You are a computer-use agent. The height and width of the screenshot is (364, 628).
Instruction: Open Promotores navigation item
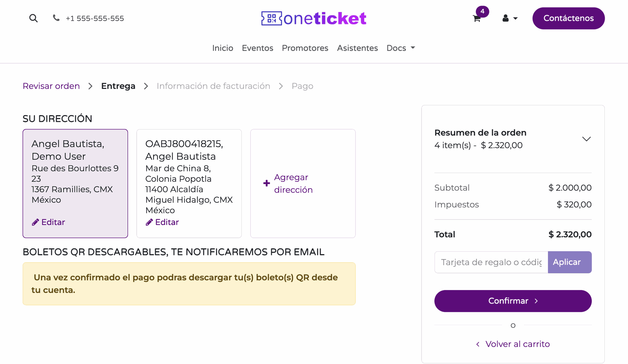click(305, 48)
